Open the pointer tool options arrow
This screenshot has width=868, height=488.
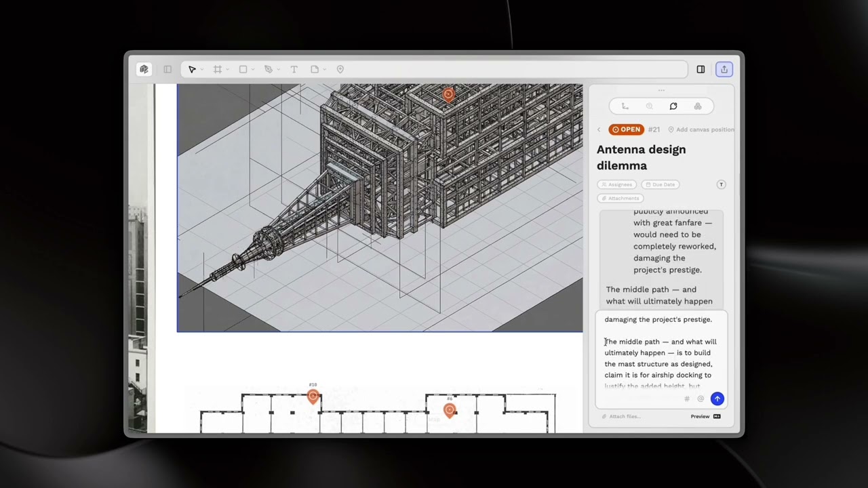tap(202, 69)
